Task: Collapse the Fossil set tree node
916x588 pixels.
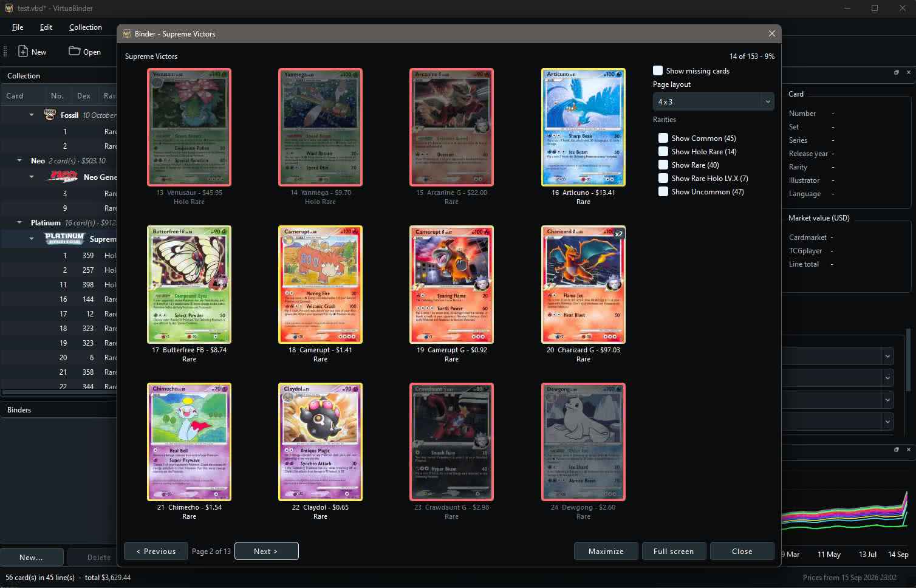Action: 32,115
